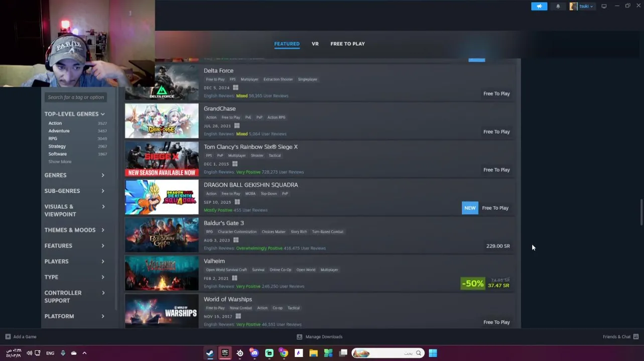Click the ENG language indicator
This screenshot has height=361, width=644.
tap(50, 353)
